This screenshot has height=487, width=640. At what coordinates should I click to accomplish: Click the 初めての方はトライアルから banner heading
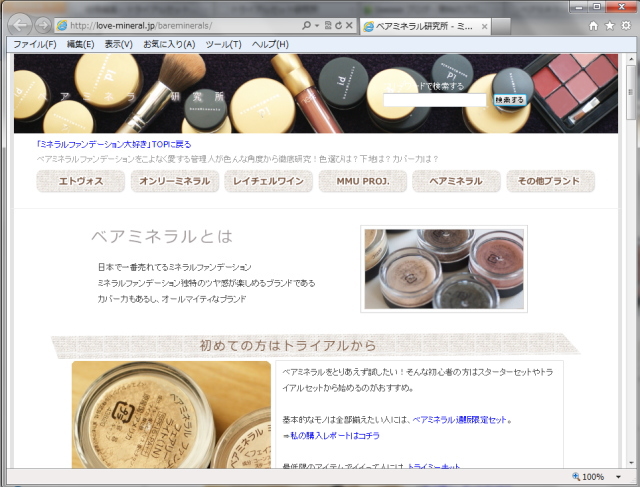point(288,345)
